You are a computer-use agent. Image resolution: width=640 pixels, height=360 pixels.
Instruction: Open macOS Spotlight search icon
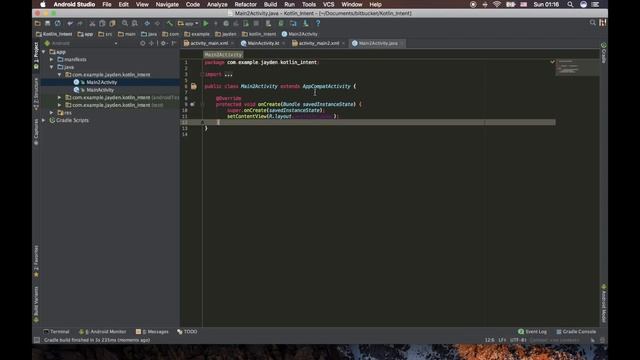point(570,4)
